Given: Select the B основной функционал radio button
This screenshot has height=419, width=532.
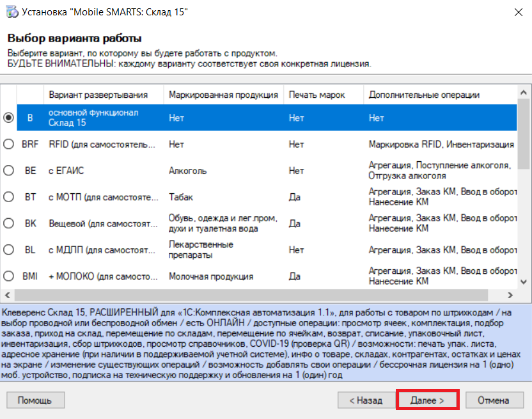Looking at the screenshot, I should pos(8,118).
